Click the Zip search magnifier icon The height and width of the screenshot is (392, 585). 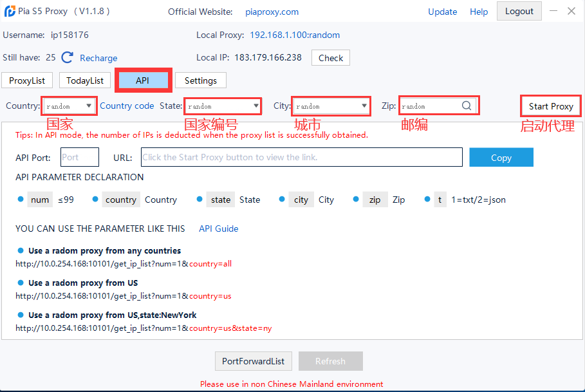[467, 106]
